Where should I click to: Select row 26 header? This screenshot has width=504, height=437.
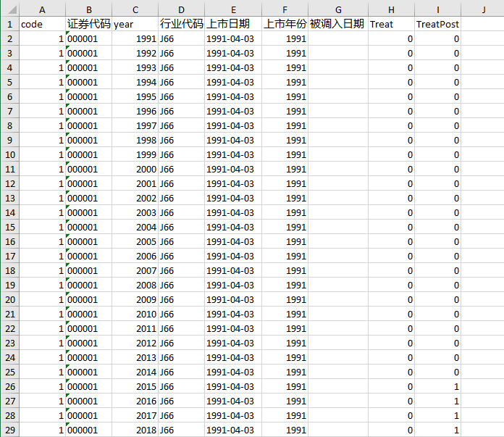pos(9,386)
